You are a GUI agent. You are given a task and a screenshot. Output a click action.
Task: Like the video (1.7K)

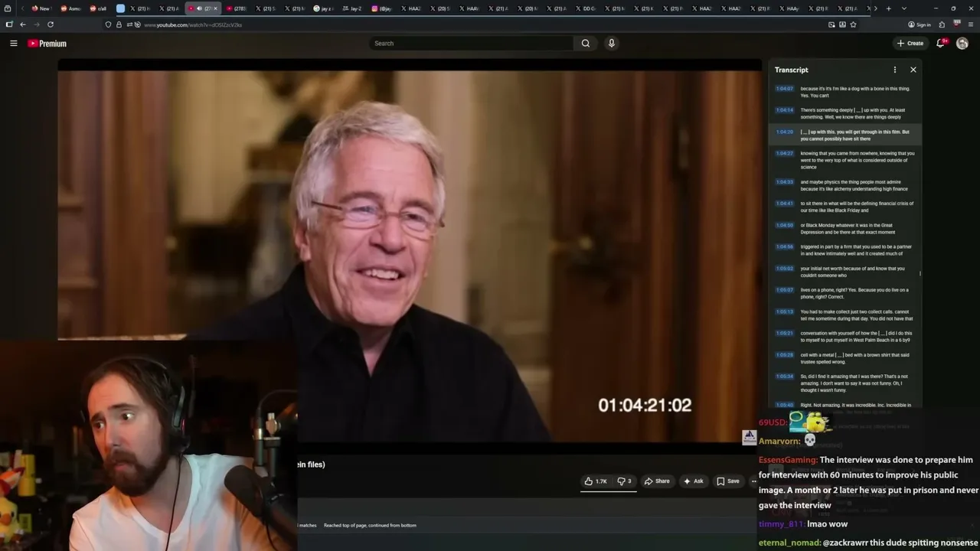pyautogui.click(x=596, y=481)
